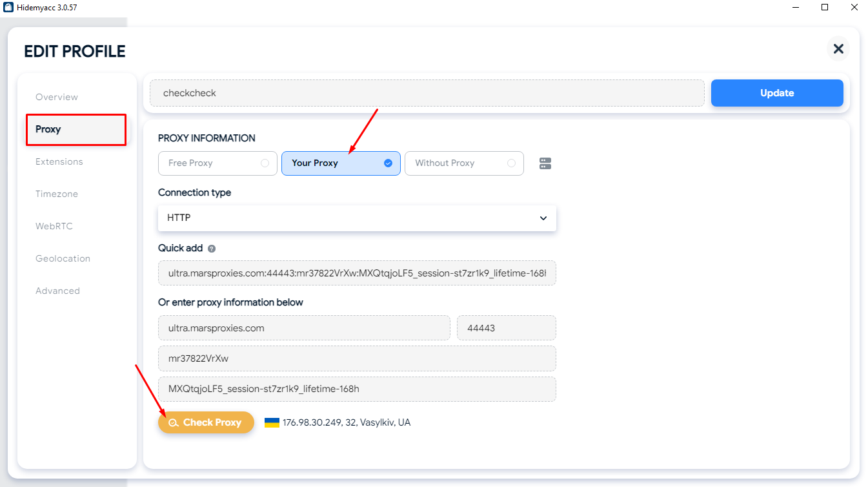
Task: Click the proxy host field ultra.marsproxies.com
Action: point(304,328)
